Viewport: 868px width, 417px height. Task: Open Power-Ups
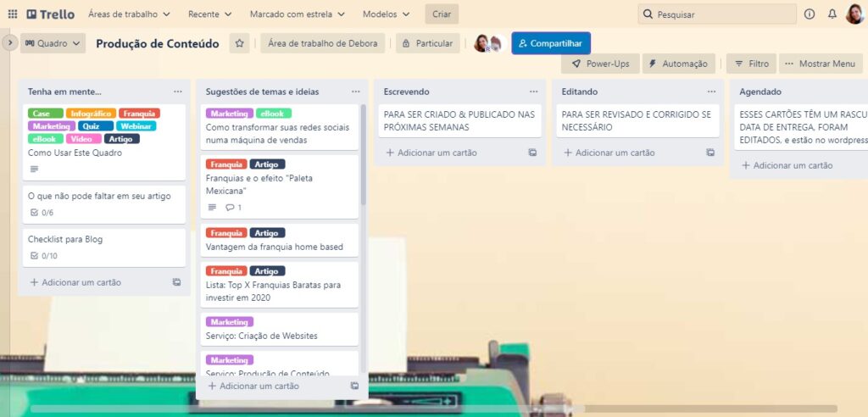(x=601, y=64)
